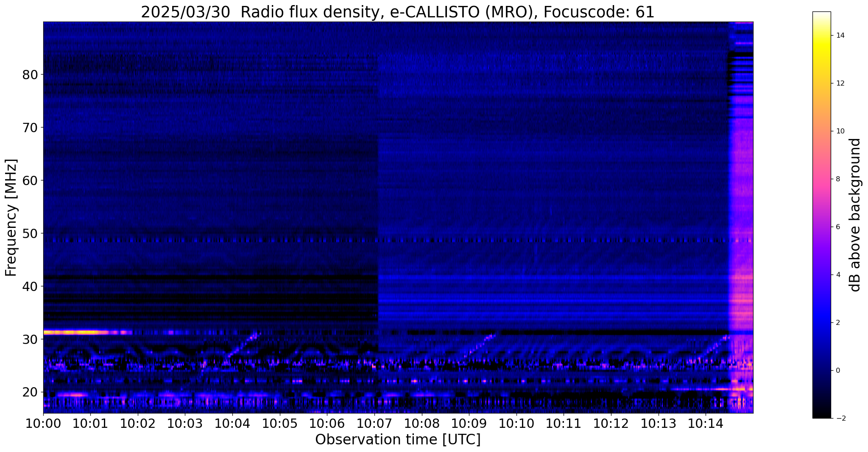Click the colorbar tick label 4
This screenshot has height=452, width=868.
(837, 275)
